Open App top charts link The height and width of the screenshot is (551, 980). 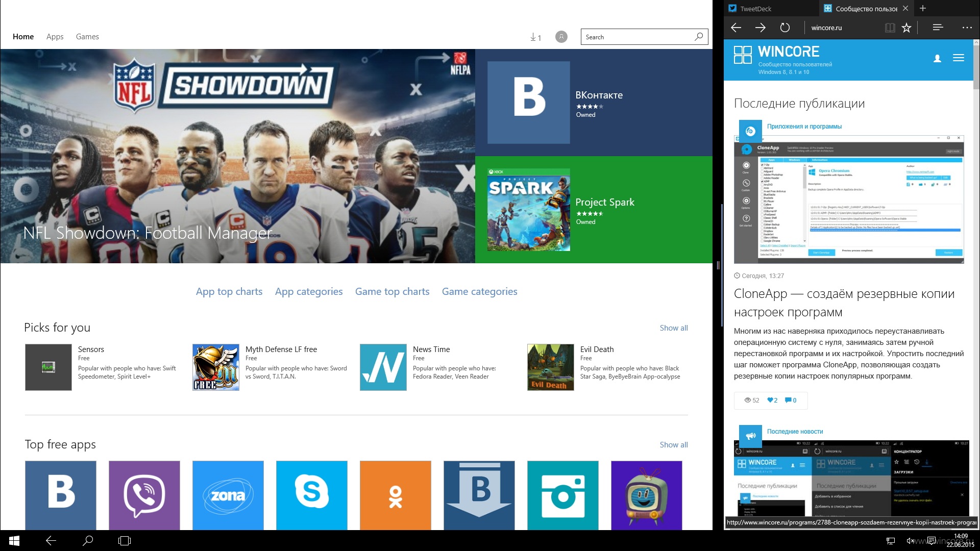pyautogui.click(x=229, y=291)
